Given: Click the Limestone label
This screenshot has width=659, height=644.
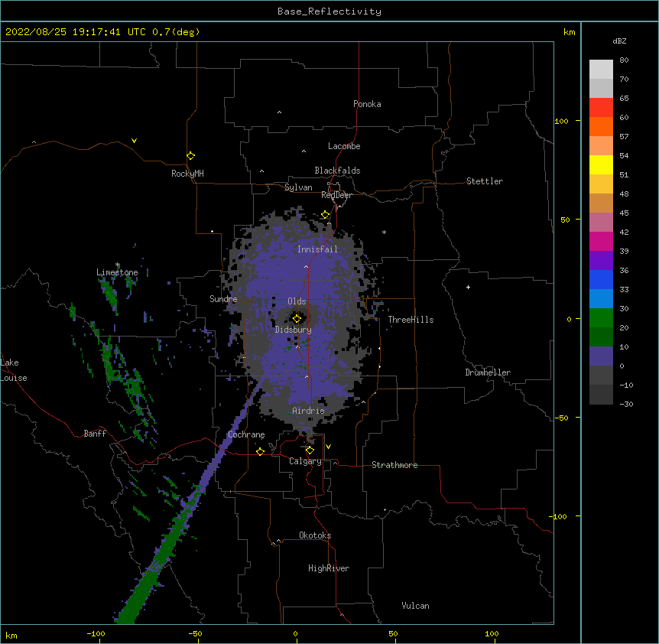Looking at the screenshot, I should tap(117, 272).
